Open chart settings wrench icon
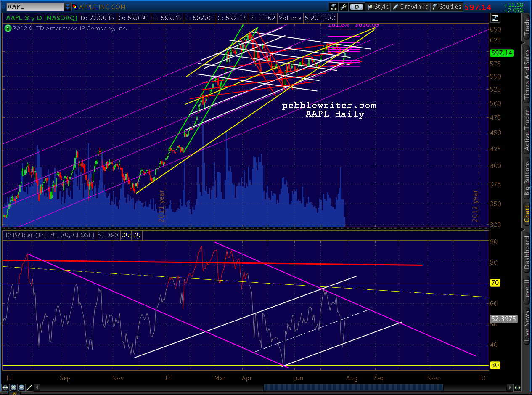532x395 pixels. pos(344,7)
